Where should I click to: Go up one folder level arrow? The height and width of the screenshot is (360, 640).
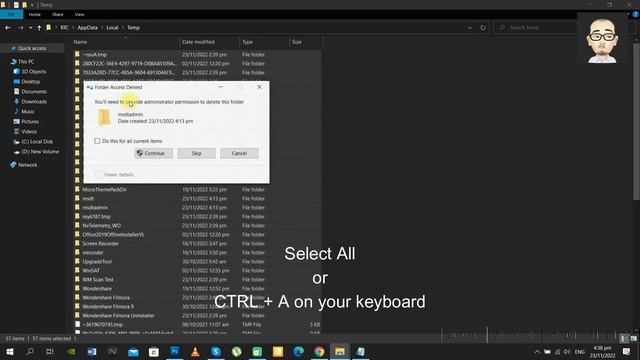(39, 27)
